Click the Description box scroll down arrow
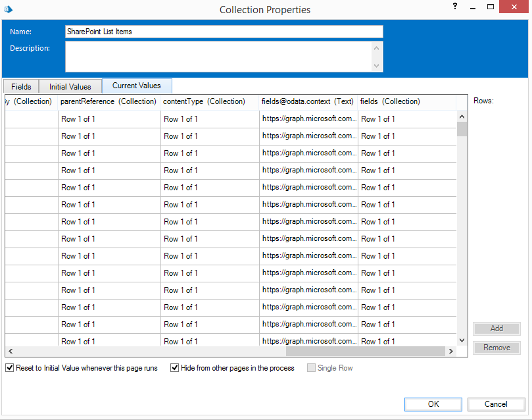 pos(377,66)
